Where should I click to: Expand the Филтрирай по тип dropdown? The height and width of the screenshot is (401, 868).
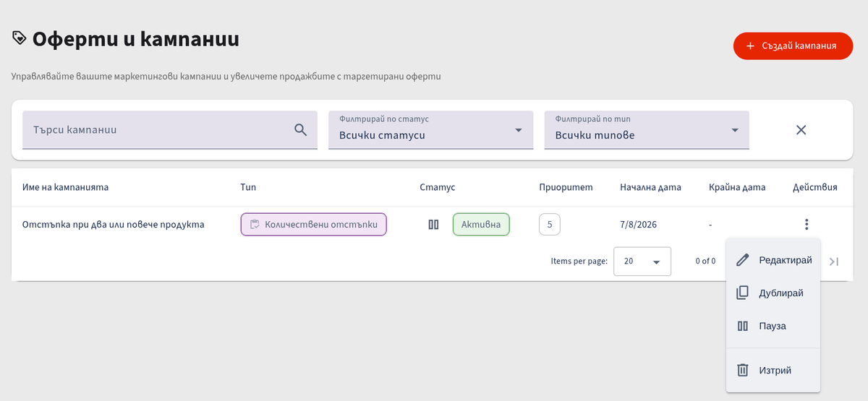[647, 130]
